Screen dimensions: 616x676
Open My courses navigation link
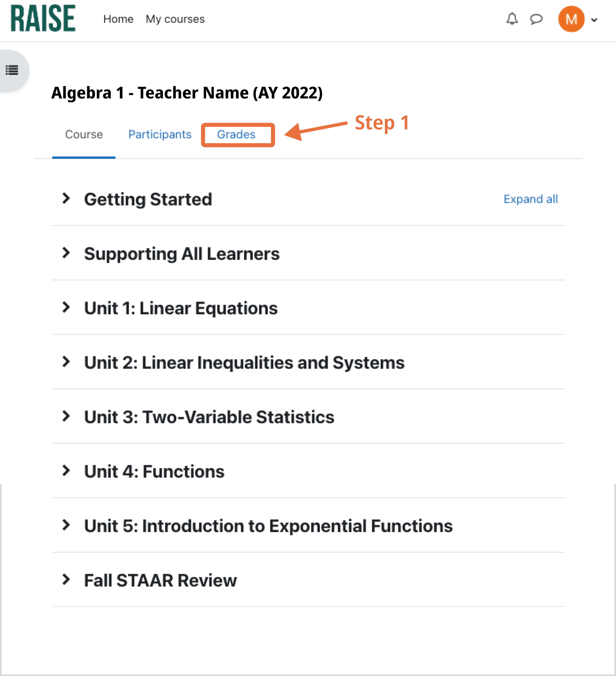(x=175, y=19)
